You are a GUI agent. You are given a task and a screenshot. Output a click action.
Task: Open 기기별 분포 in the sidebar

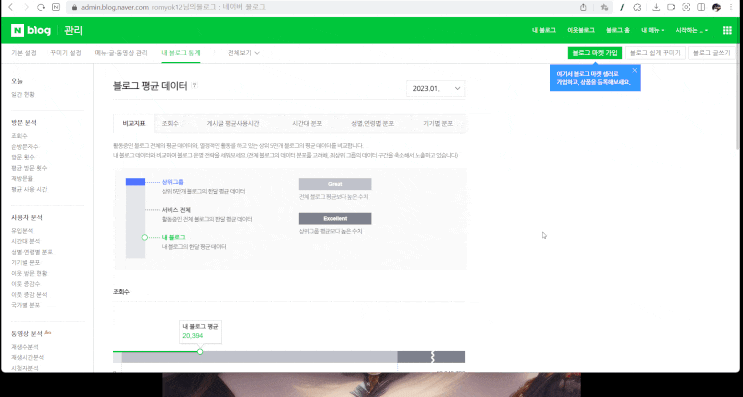pos(26,262)
